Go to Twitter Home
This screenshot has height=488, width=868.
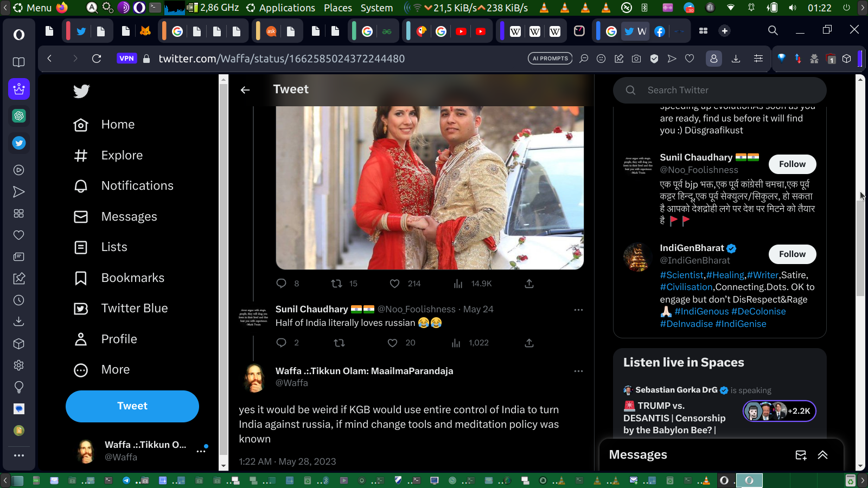tap(104, 125)
